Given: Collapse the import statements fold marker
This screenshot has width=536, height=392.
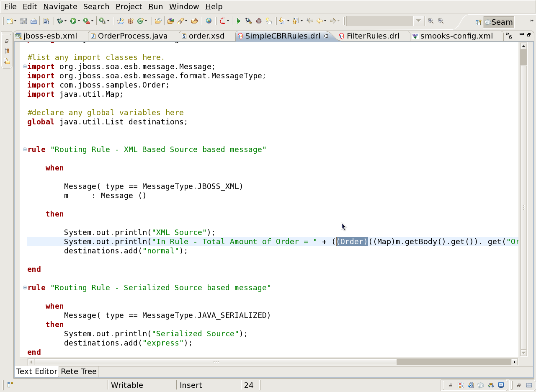Looking at the screenshot, I should click(25, 67).
